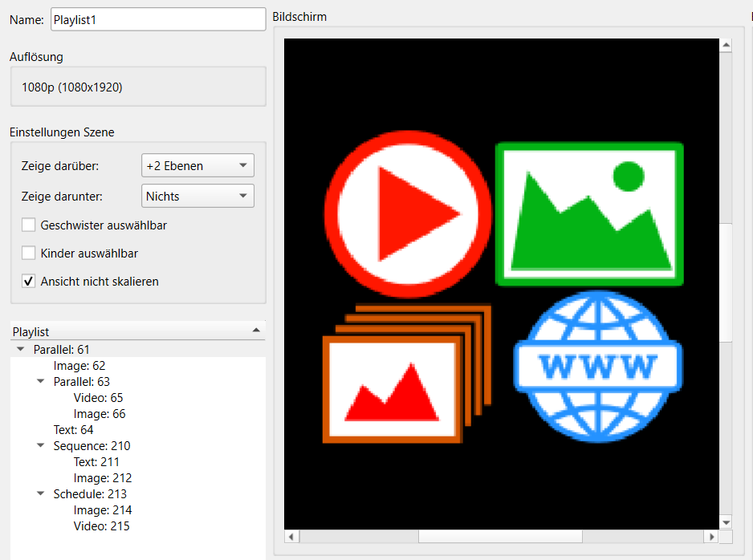The image size is (753, 560).
Task: Enable the Kinder auswählbar checkbox
Action: [29, 254]
